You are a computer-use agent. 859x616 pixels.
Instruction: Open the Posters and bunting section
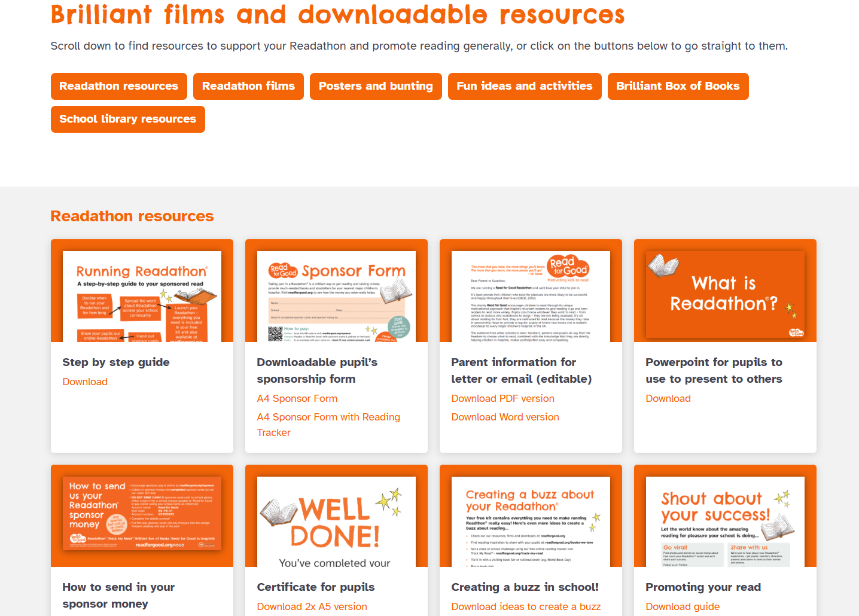[375, 86]
